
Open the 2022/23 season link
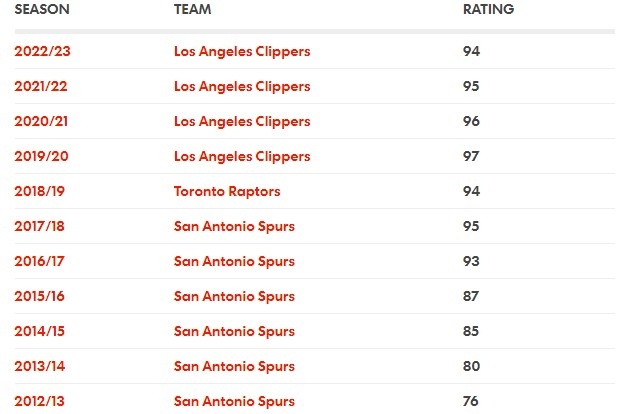(x=42, y=51)
